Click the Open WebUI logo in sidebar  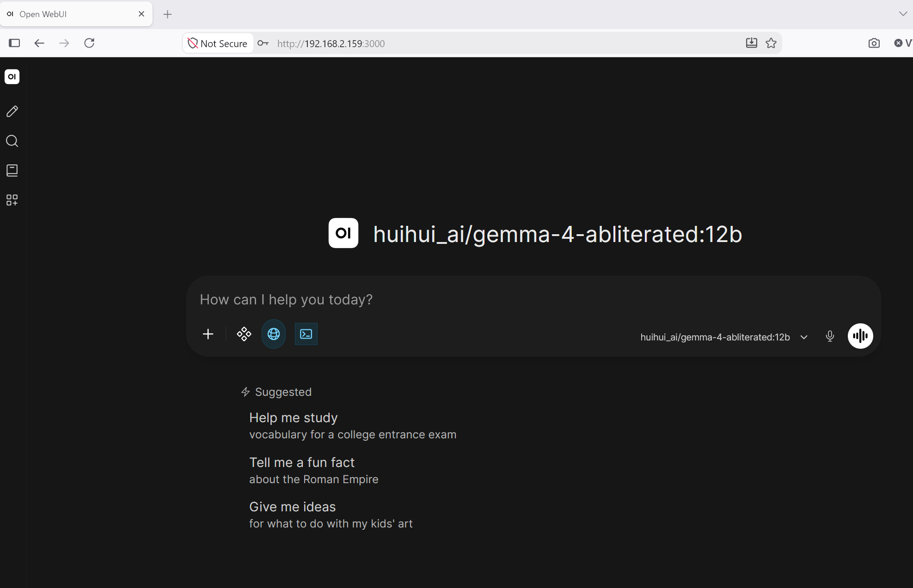pos(12,77)
